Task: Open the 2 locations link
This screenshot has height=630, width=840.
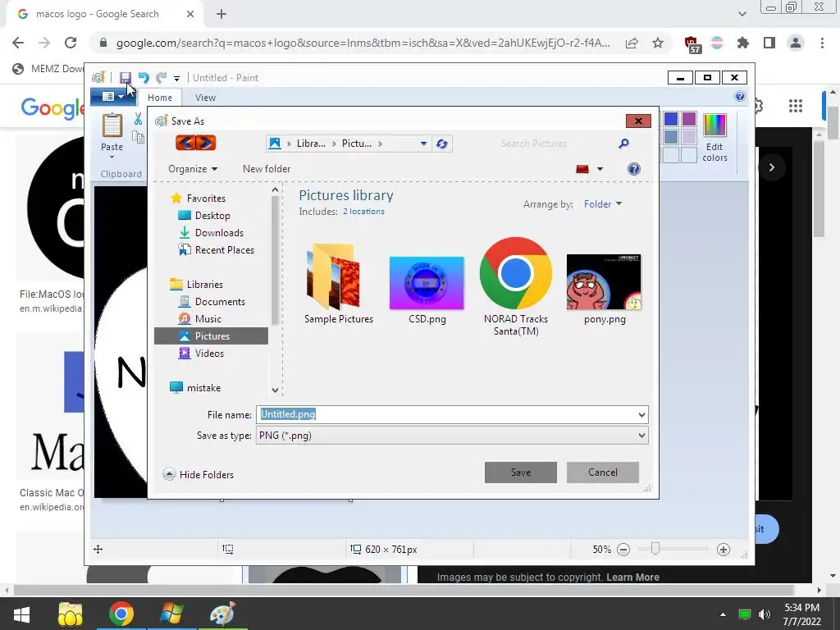Action: [363, 212]
